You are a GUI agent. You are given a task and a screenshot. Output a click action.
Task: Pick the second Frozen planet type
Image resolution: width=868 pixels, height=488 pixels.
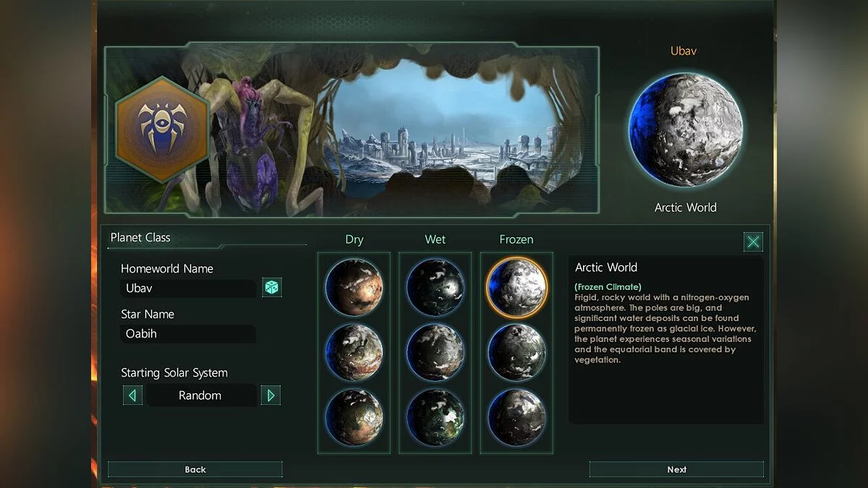pyautogui.click(x=516, y=352)
